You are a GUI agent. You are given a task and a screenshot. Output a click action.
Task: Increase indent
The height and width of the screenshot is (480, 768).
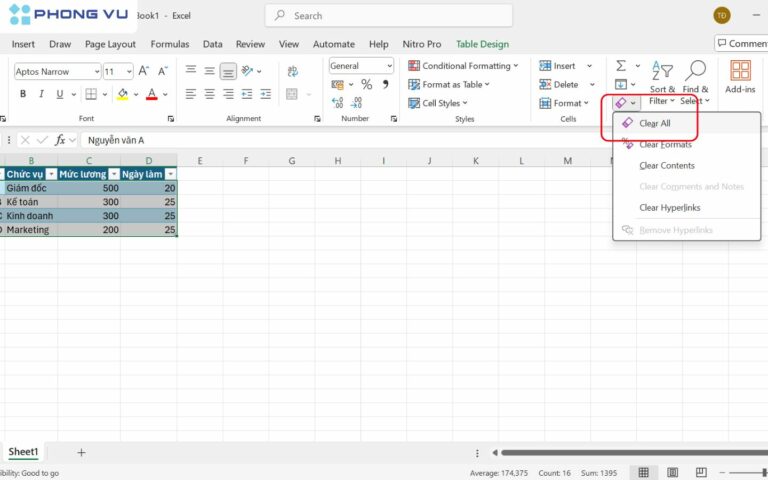point(265,94)
